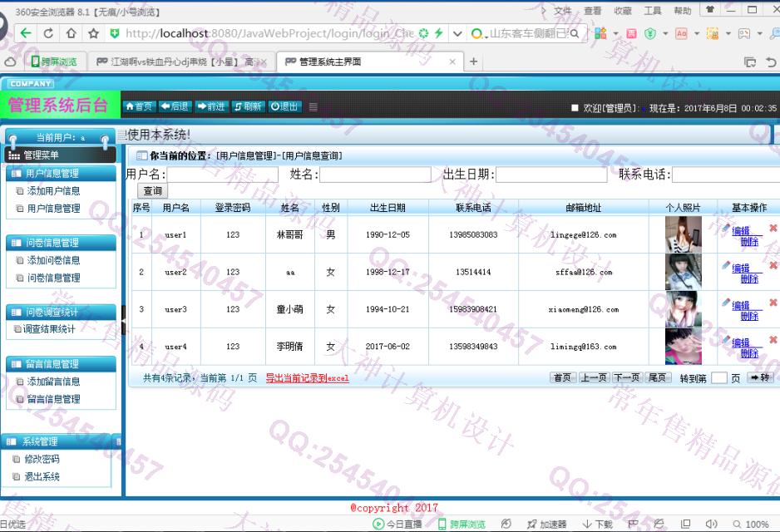Screen dimensions: 780x532
Task: Click 删除 link for user2
Action: click(x=749, y=278)
